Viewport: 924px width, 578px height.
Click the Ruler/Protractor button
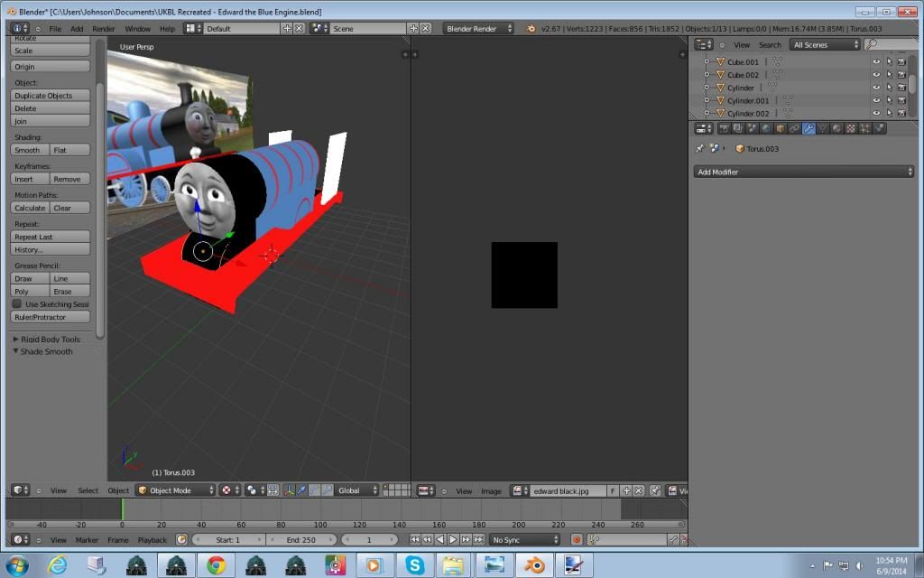(x=51, y=317)
